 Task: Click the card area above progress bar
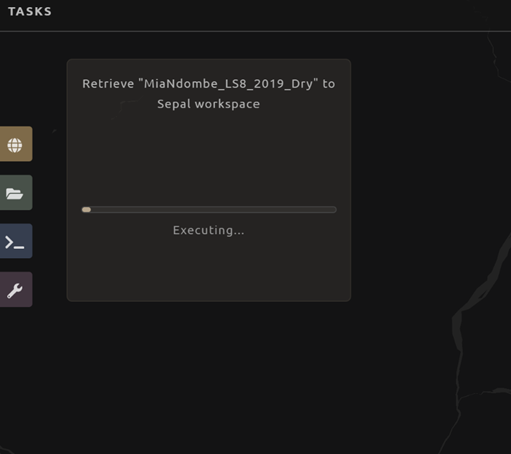coord(209,157)
